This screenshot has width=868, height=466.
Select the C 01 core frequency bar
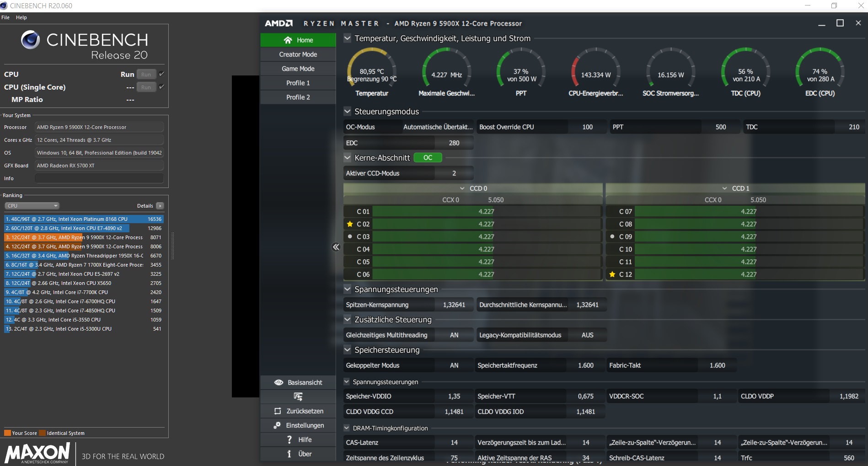pos(487,211)
